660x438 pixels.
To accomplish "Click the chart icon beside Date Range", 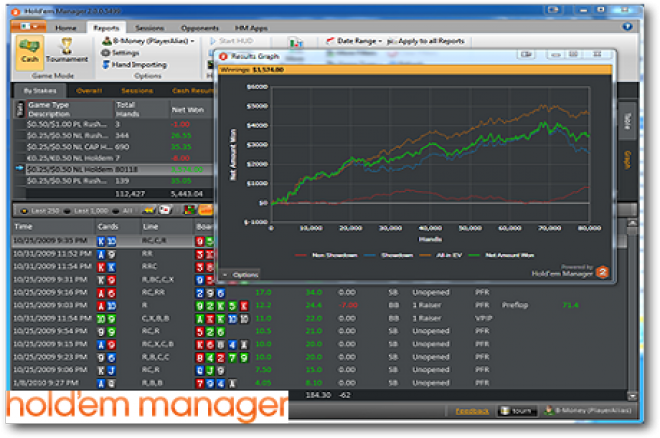I will coord(296,42).
